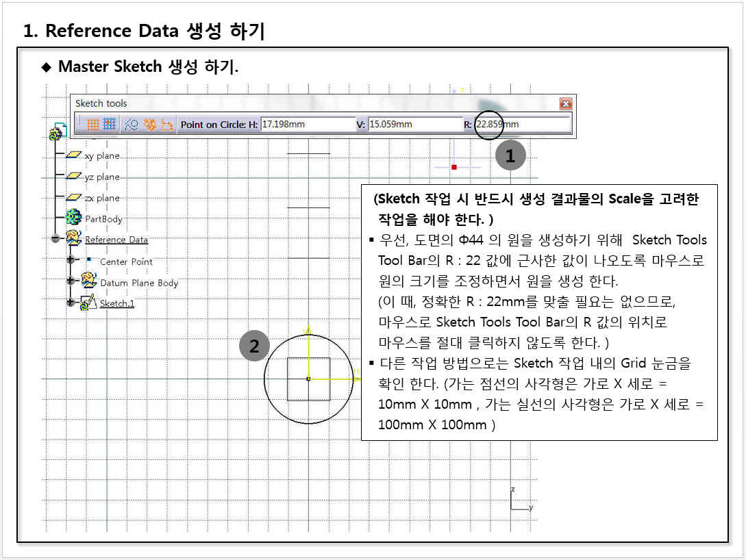Open the Sketch.1 tree item
Viewport: 746px width, 560px height.
tap(116, 303)
